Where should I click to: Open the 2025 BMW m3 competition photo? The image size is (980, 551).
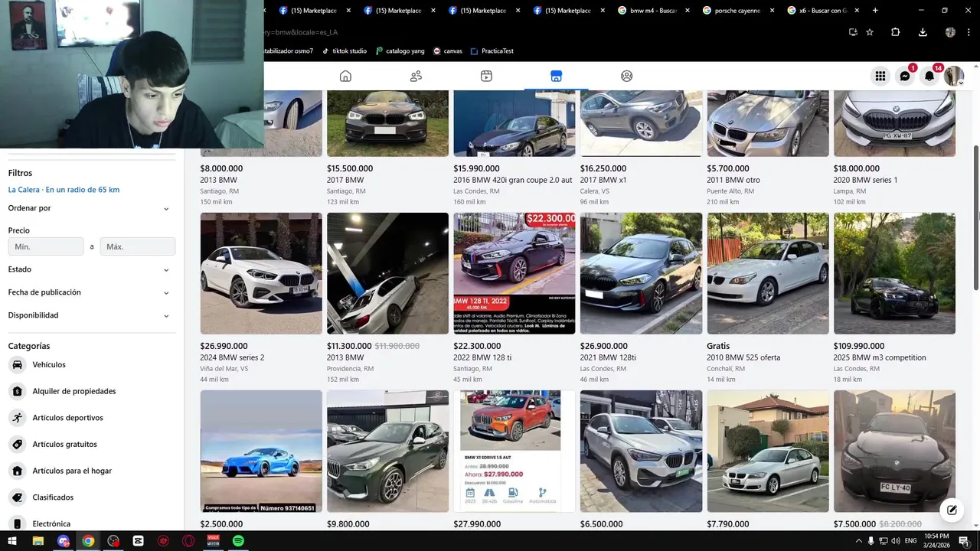[894, 273]
